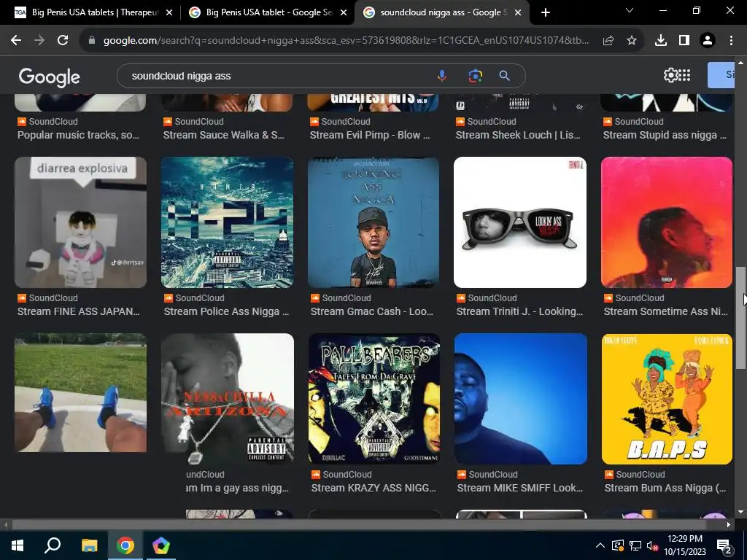Click the address bar URL
This screenshot has height=560, width=747.
click(x=346, y=41)
